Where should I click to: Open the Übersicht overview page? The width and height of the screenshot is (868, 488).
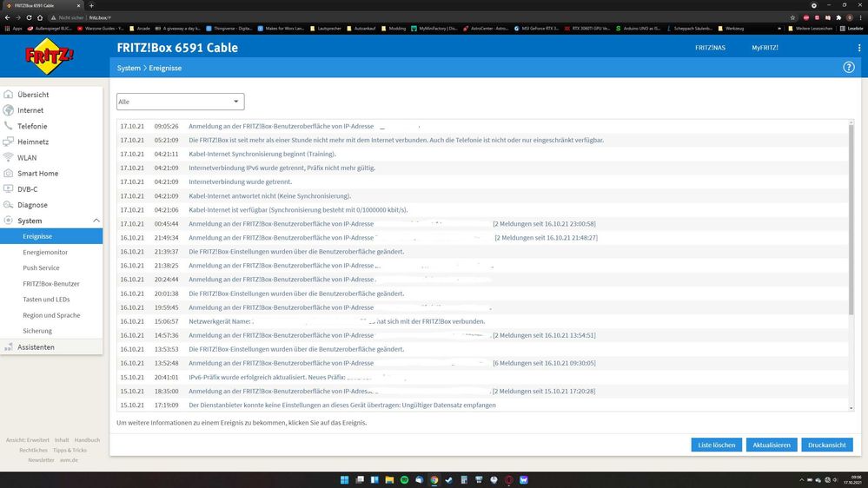pos(33,95)
